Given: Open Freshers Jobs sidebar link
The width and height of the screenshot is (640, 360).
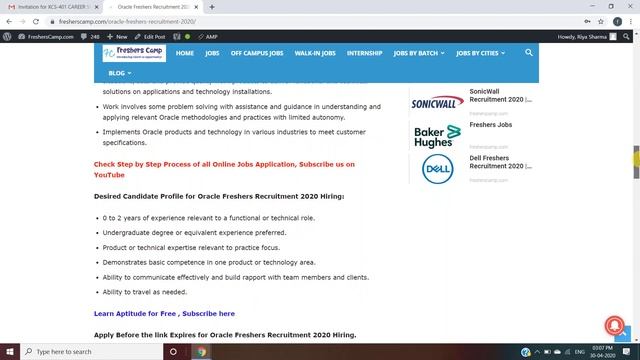Looking at the screenshot, I should (x=490, y=124).
